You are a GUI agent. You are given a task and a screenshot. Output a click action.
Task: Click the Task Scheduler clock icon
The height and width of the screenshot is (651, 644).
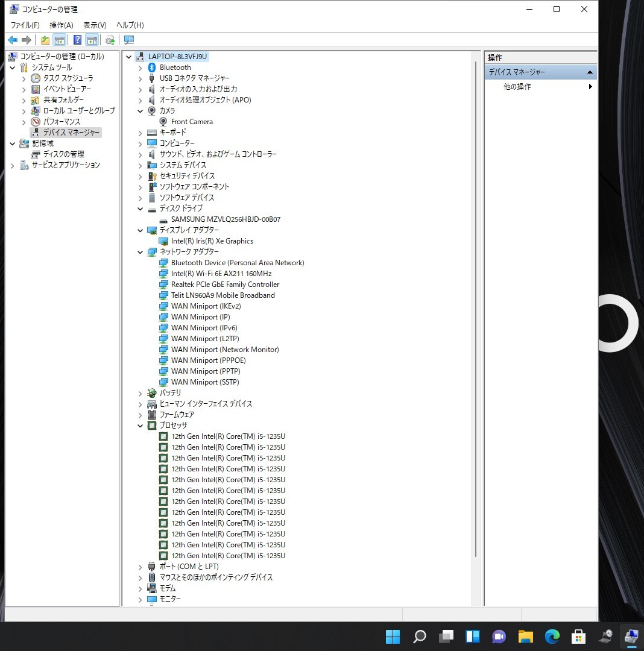(36, 78)
